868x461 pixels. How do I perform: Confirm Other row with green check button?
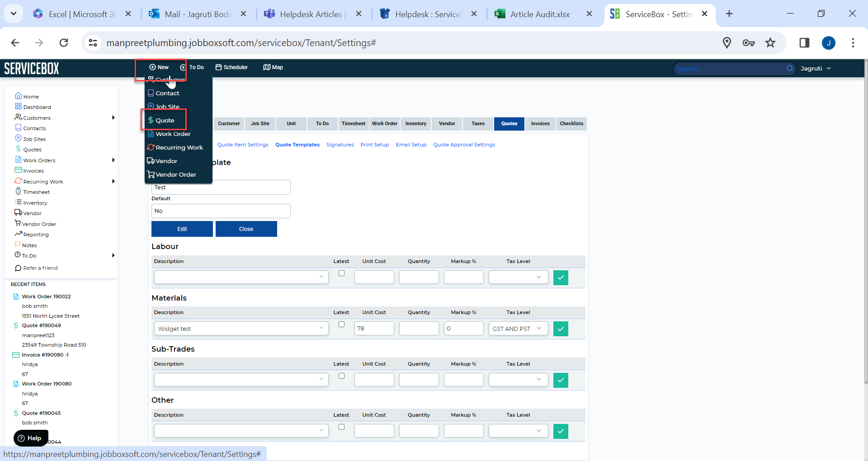pos(561,431)
